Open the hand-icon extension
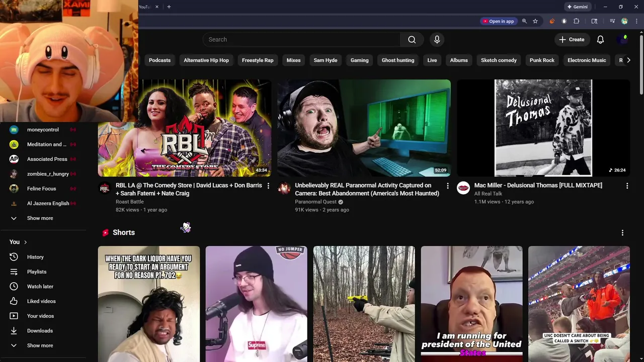The height and width of the screenshot is (362, 644). click(564, 21)
